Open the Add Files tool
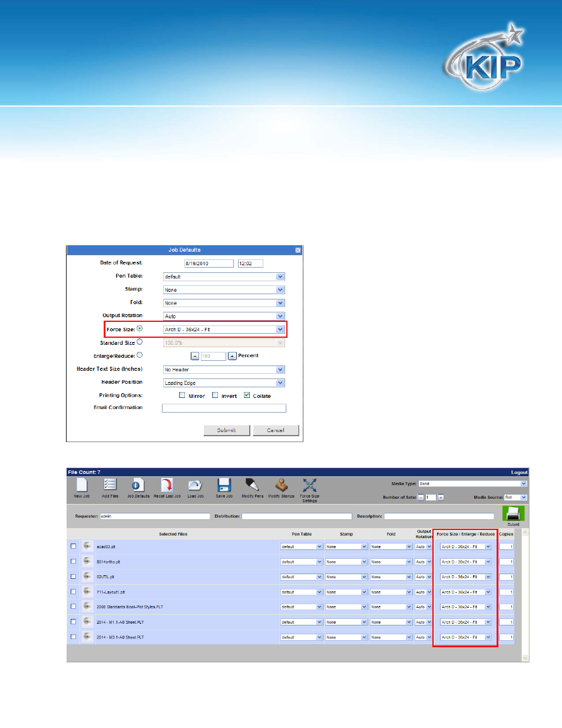Screen dimensions: 562x728 110,485
